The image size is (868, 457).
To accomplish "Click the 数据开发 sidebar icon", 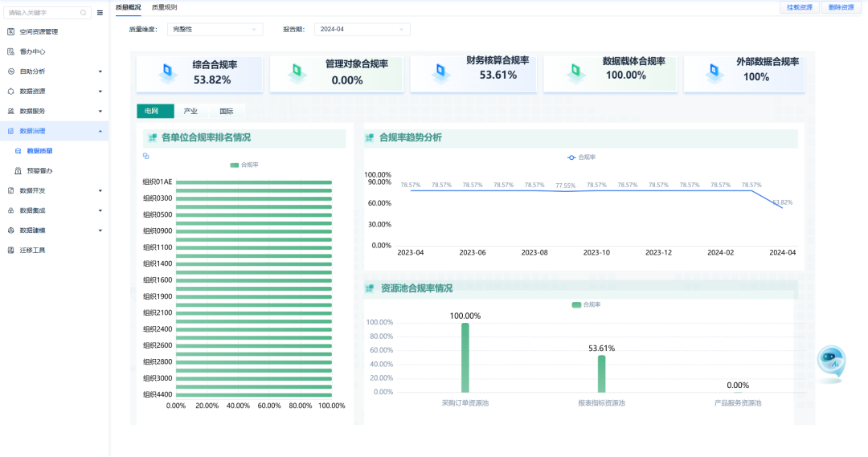I will tap(10, 190).
